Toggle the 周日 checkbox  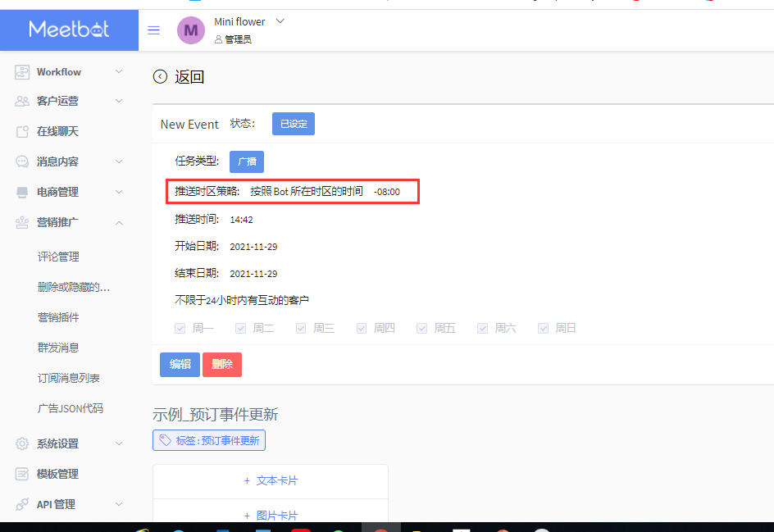click(x=543, y=328)
